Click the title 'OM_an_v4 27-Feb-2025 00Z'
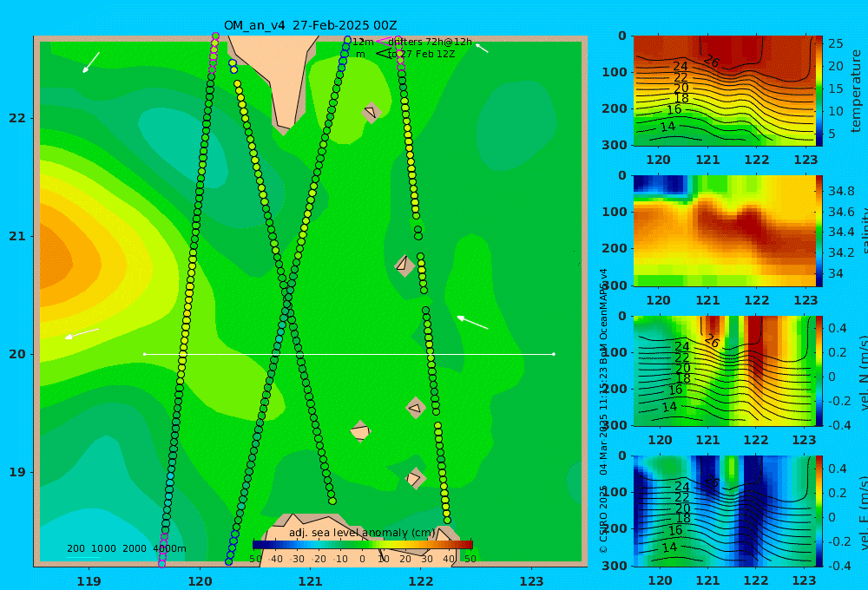Viewport: 868px width, 590px height. 310,25
